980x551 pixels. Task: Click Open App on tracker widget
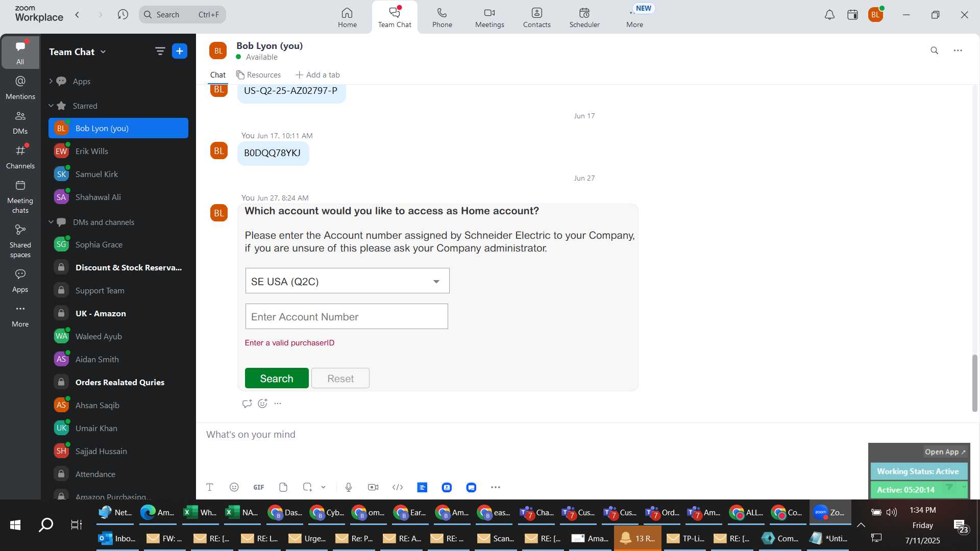coord(945,452)
